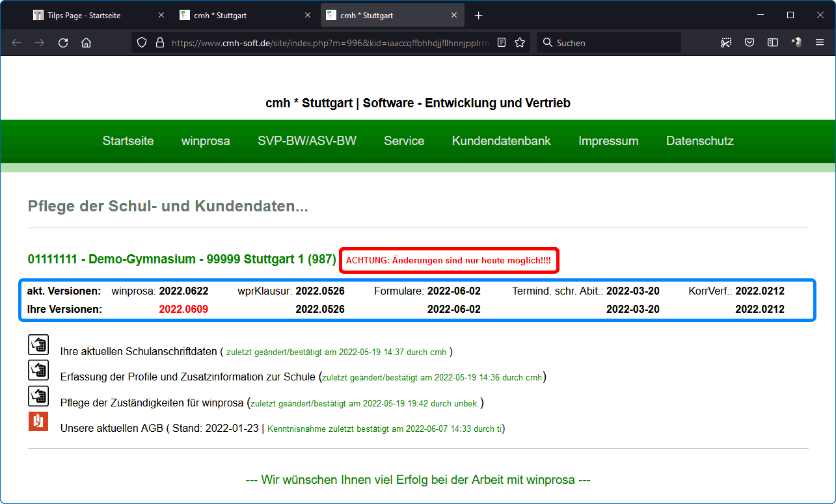Open the winprosa menu item
This screenshot has width=836, height=504.
pos(206,141)
